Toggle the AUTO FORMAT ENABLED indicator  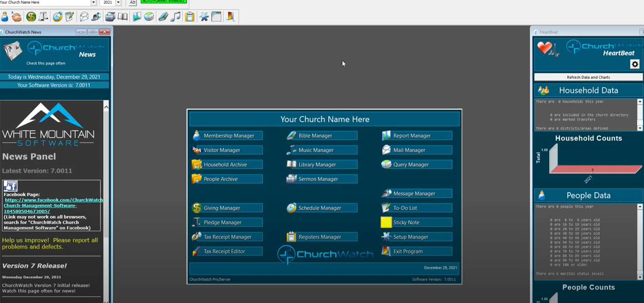(164, 2)
